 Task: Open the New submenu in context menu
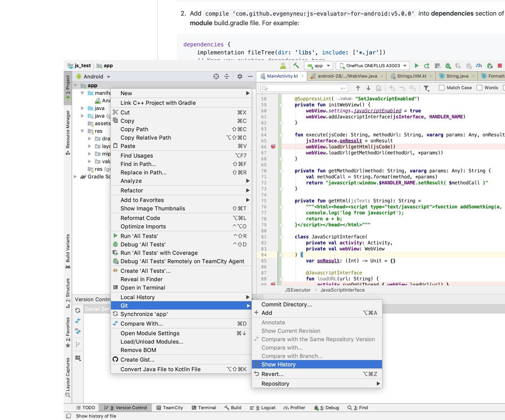[181, 93]
